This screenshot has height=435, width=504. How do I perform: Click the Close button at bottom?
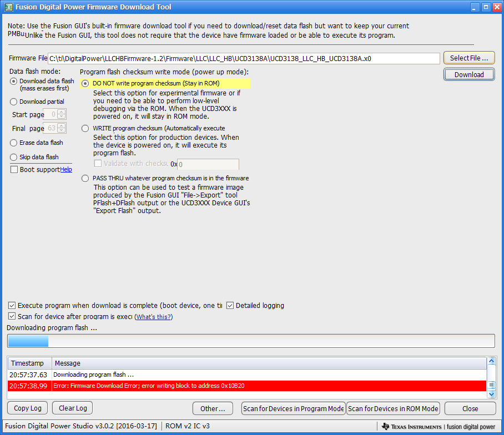tap(470, 408)
